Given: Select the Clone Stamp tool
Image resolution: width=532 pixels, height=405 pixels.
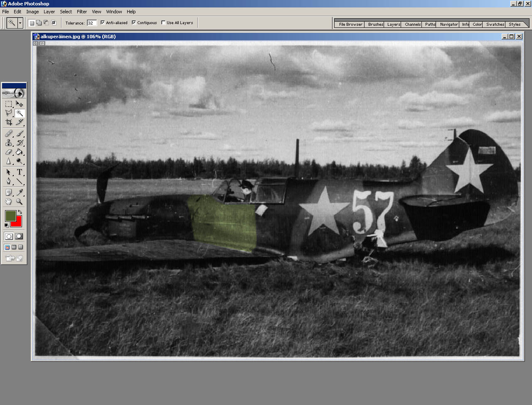Looking at the screenshot, I should (9, 143).
